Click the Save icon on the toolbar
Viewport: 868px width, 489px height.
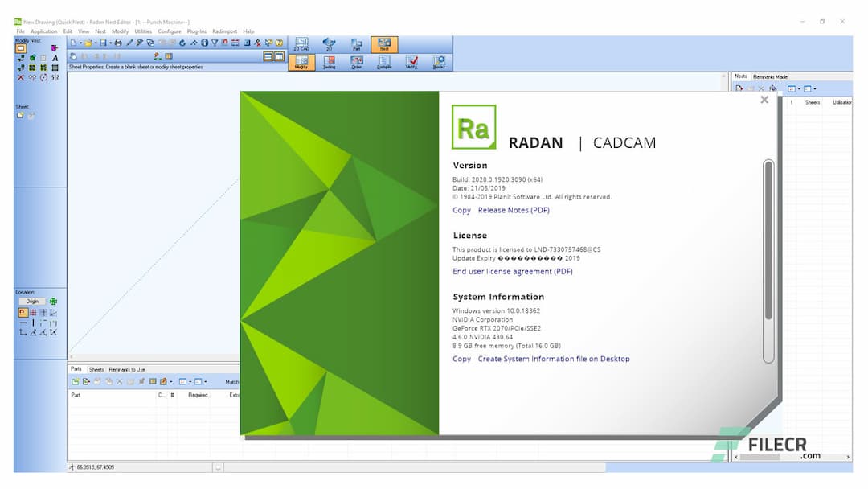(x=102, y=43)
